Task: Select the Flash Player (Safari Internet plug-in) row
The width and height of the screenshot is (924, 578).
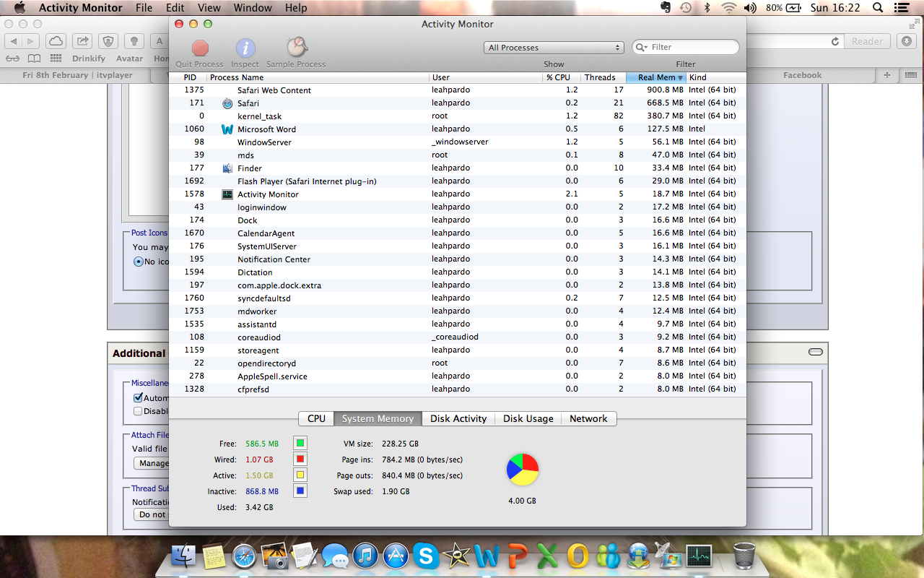Action: 458,181
